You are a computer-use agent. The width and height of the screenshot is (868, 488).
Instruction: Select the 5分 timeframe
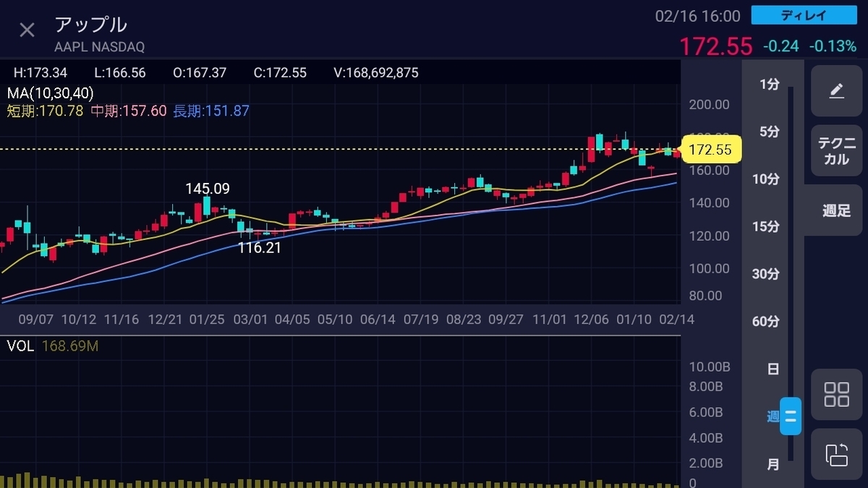coord(769,132)
